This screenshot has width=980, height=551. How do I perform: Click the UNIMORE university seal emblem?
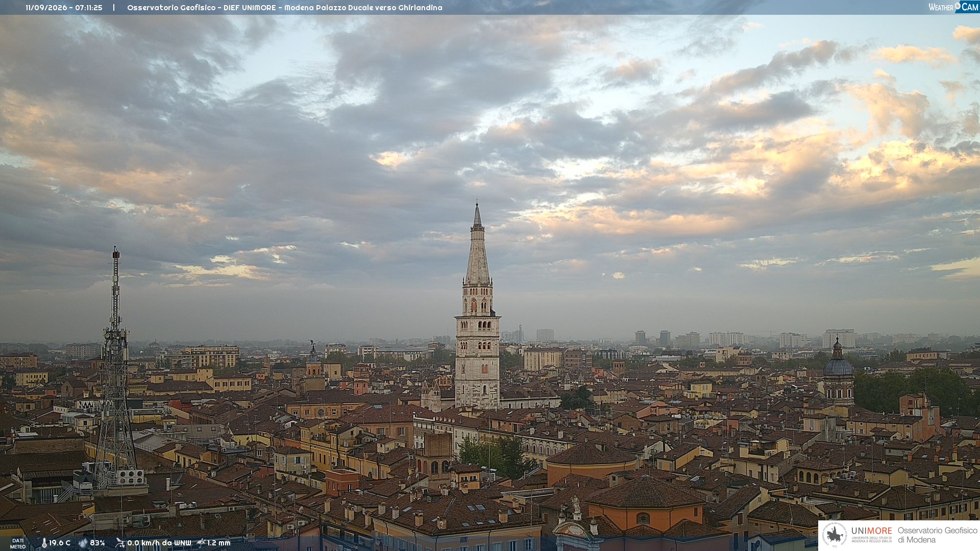pos(834,535)
